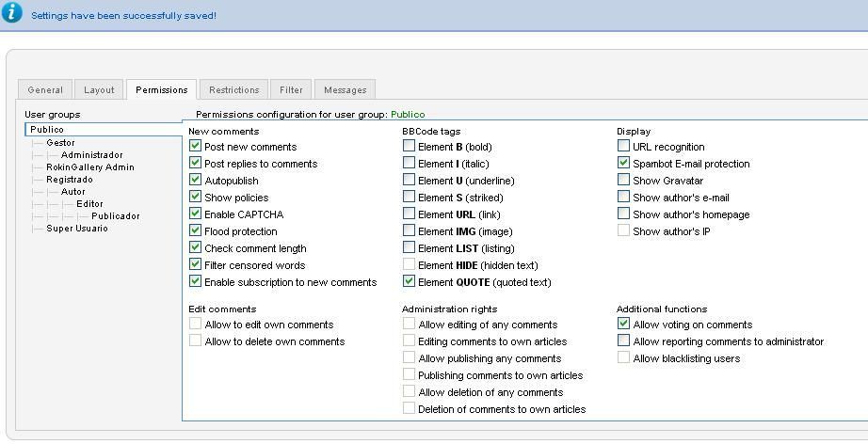Open the Restrictions tab
Image resolution: width=868 pixels, height=444 pixels.
[234, 89]
